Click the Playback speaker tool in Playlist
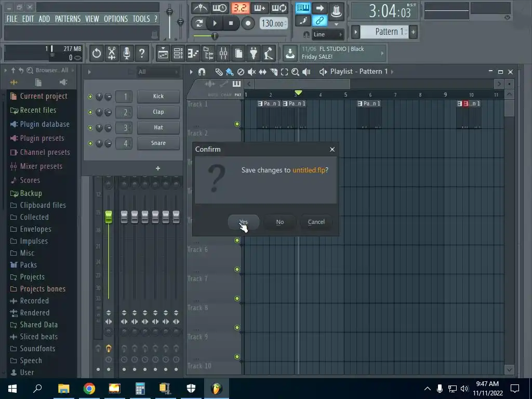This screenshot has height=399, width=532. click(307, 72)
